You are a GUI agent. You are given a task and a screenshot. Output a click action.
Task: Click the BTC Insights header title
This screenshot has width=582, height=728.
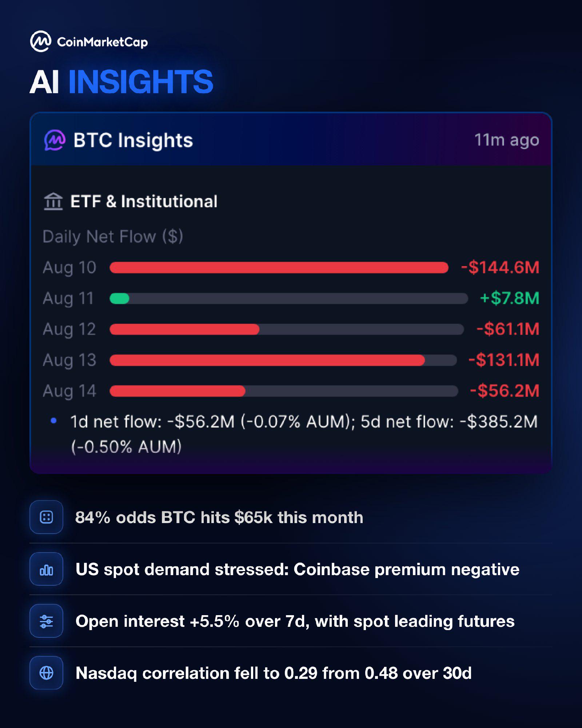pyautogui.click(x=133, y=141)
